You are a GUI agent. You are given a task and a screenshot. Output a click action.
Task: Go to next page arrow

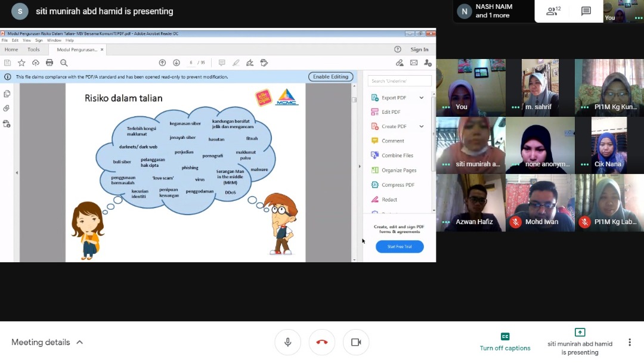pos(177,63)
